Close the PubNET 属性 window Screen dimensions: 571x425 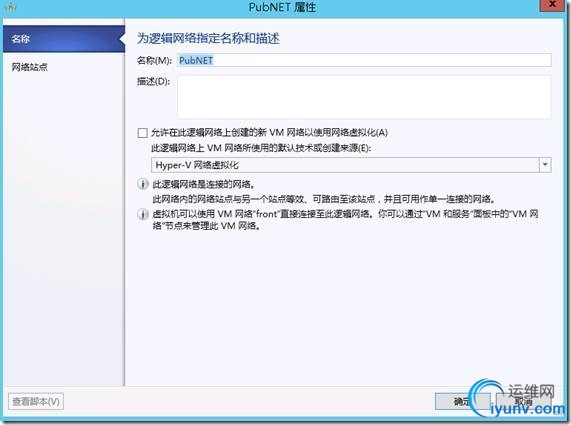(552, 5)
